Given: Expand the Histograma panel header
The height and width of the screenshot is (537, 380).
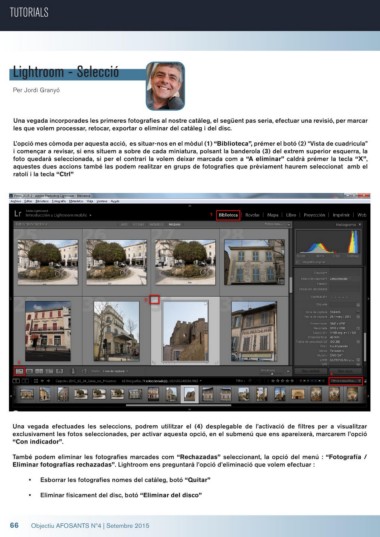Looking at the screenshot, I should click(347, 225).
